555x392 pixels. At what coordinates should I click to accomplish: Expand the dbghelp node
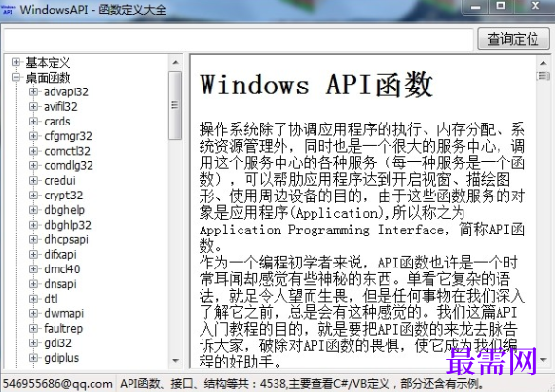(x=33, y=210)
